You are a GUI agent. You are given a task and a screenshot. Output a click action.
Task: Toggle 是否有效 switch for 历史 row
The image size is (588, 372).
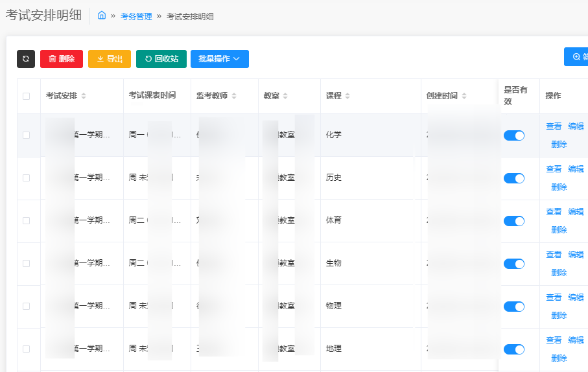pyautogui.click(x=514, y=178)
